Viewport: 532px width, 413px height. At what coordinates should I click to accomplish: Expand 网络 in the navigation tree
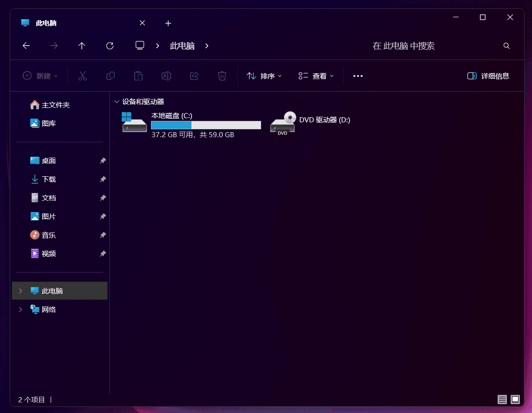point(21,309)
